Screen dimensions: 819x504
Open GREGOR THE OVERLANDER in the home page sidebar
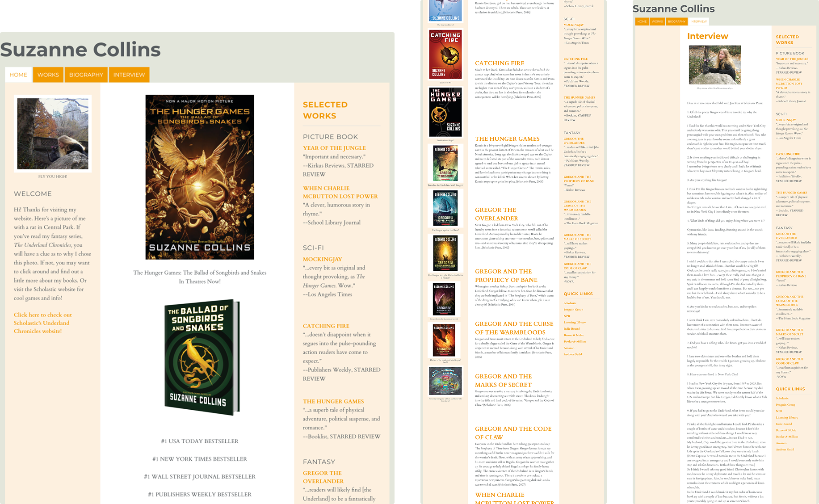[x=323, y=477]
